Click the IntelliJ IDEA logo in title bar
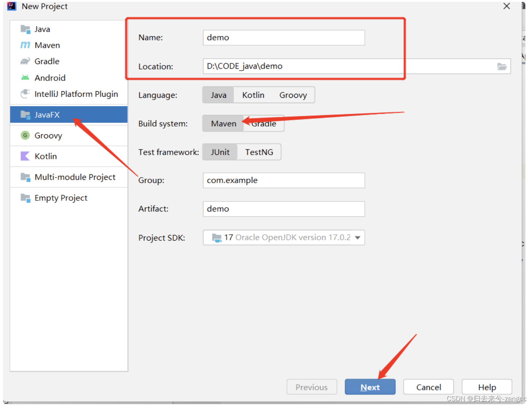 [x=12, y=6]
